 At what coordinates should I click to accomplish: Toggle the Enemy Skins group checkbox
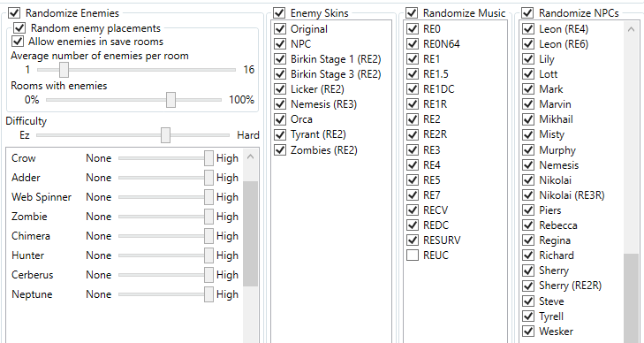279,13
